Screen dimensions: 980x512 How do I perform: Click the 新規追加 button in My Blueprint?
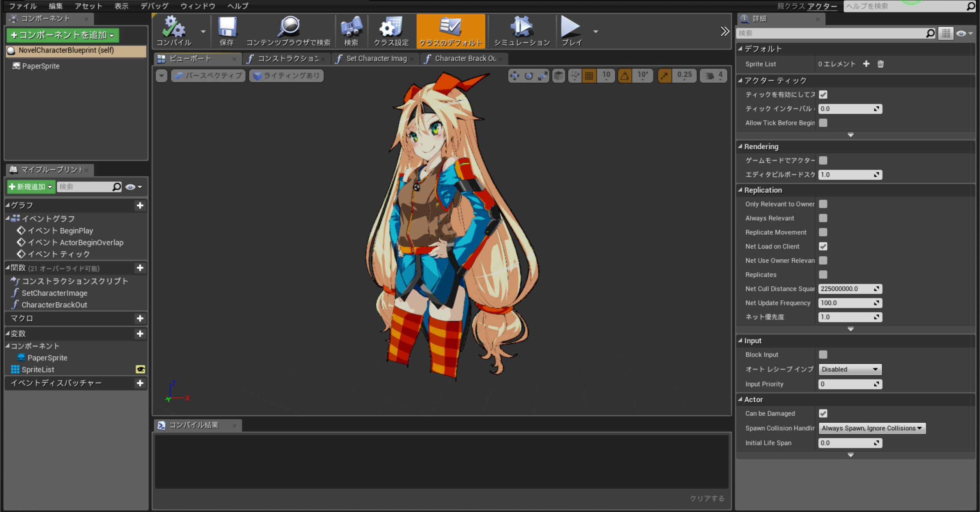click(31, 187)
